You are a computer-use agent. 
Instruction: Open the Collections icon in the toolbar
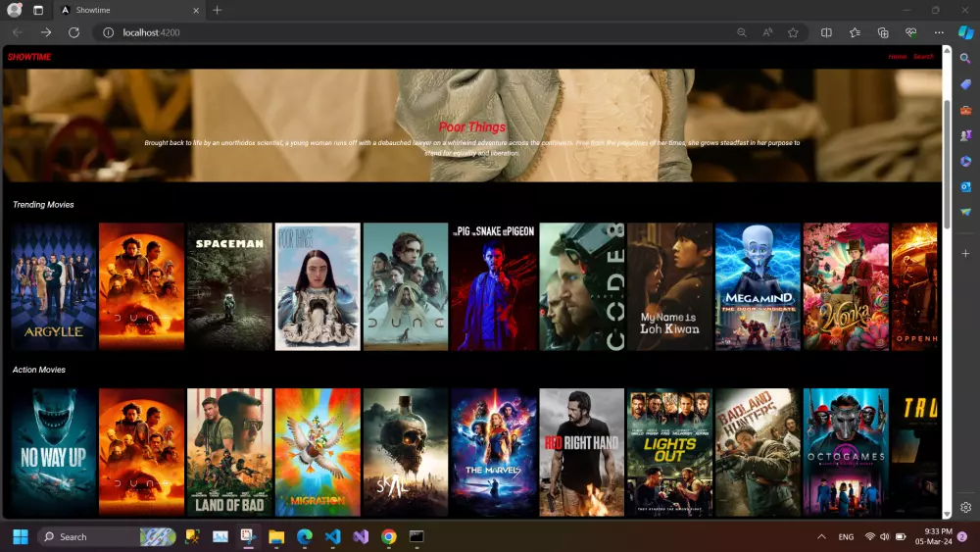pos(883,32)
